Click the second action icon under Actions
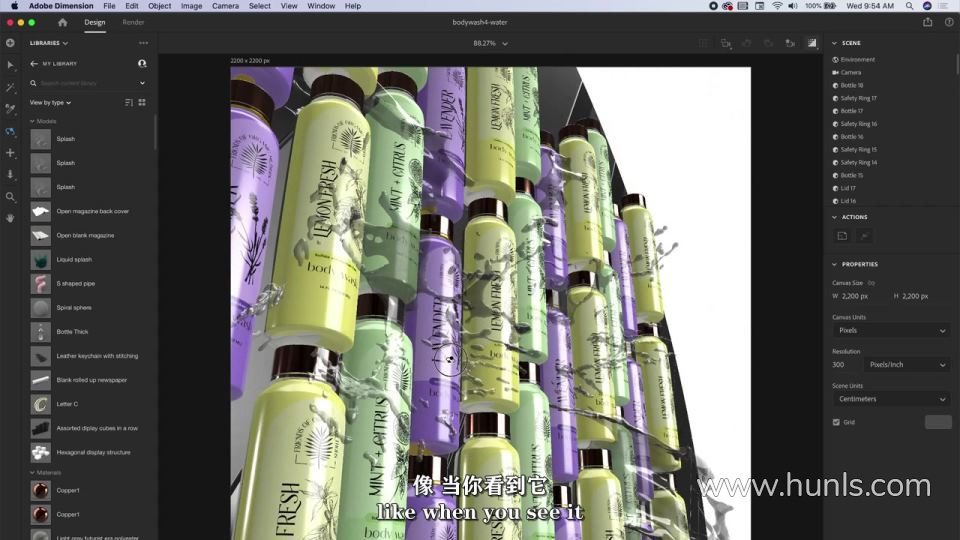The height and width of the screenshot is (540, 960). pos(864,236)
